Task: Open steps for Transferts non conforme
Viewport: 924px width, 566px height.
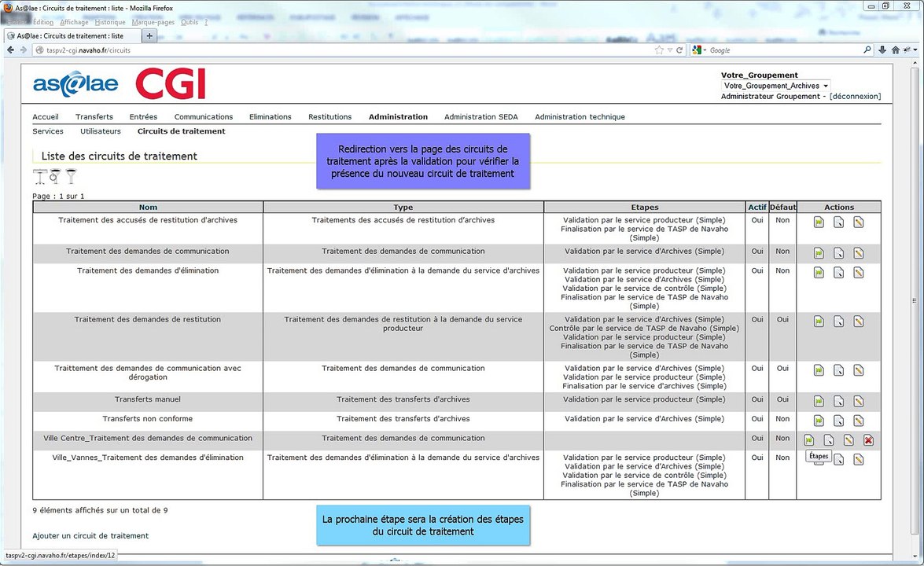Action: (819, 421)
